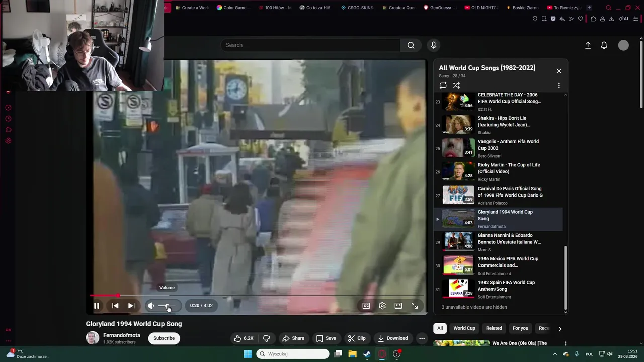This screenshot has width=644, height=362.
Task: Select 1982 Spain FIFA World Cup Anthem
Action: click(498, 290)
